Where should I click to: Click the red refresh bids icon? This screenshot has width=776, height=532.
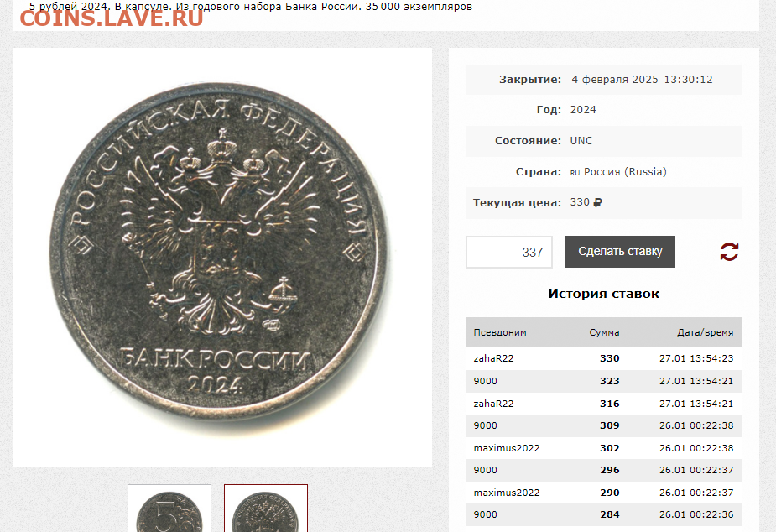tap(729, 252)
